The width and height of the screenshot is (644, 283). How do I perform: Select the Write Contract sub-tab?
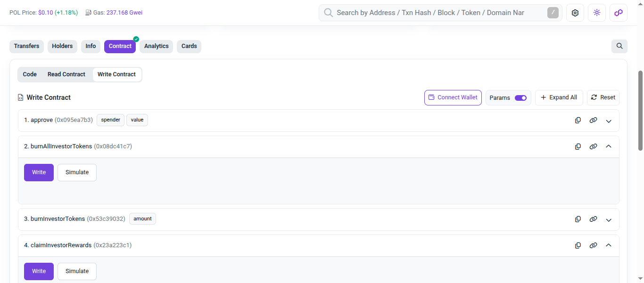click(116, 74)
